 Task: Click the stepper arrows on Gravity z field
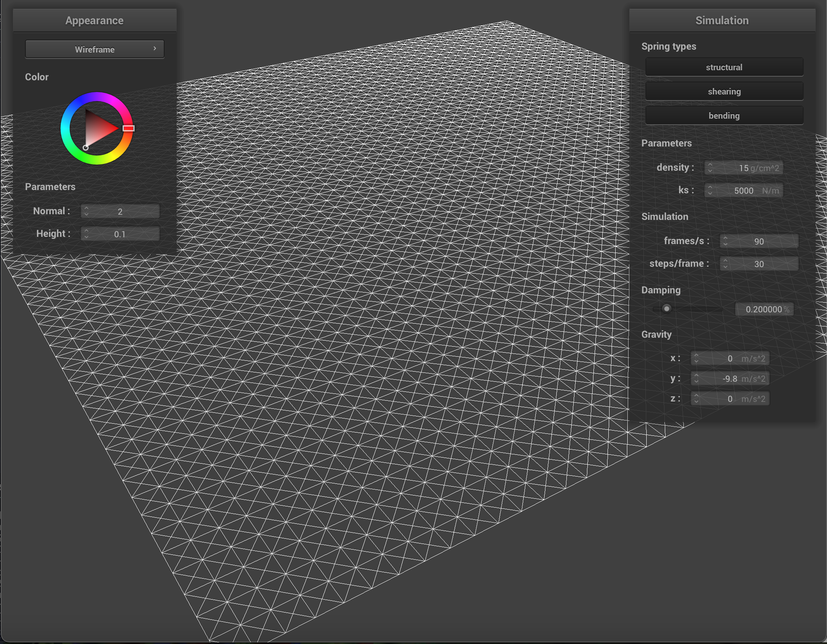pos(696,399)
